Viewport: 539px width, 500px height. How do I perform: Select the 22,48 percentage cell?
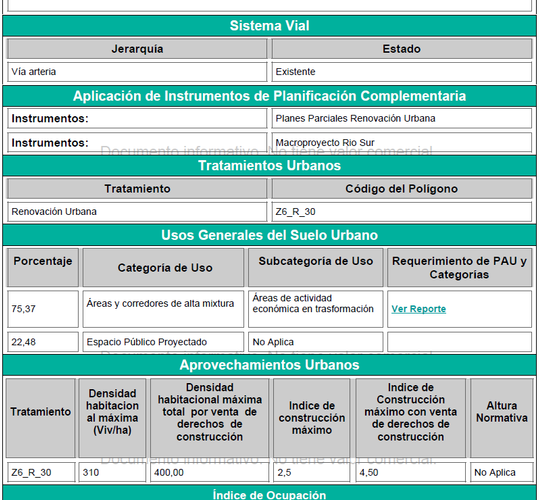coord(43,342)
